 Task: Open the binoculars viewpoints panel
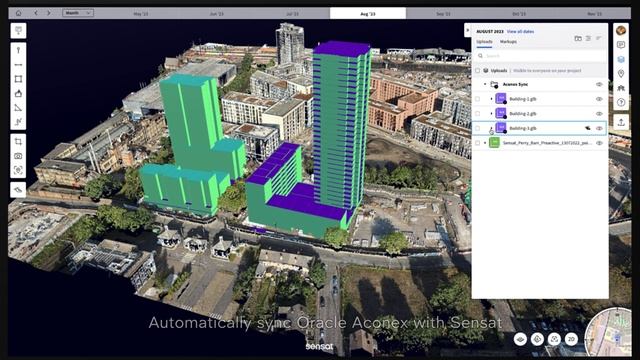tap(621, 88)
